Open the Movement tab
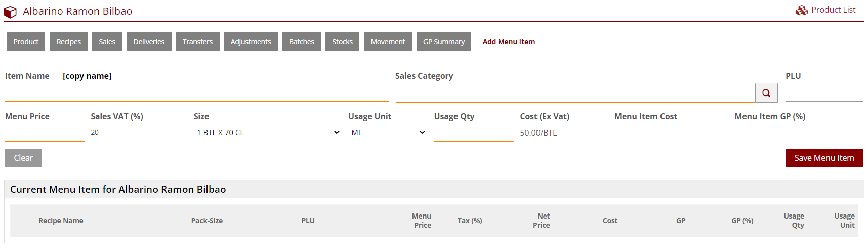Screen dimensions: 868x251 click(388, 42)
